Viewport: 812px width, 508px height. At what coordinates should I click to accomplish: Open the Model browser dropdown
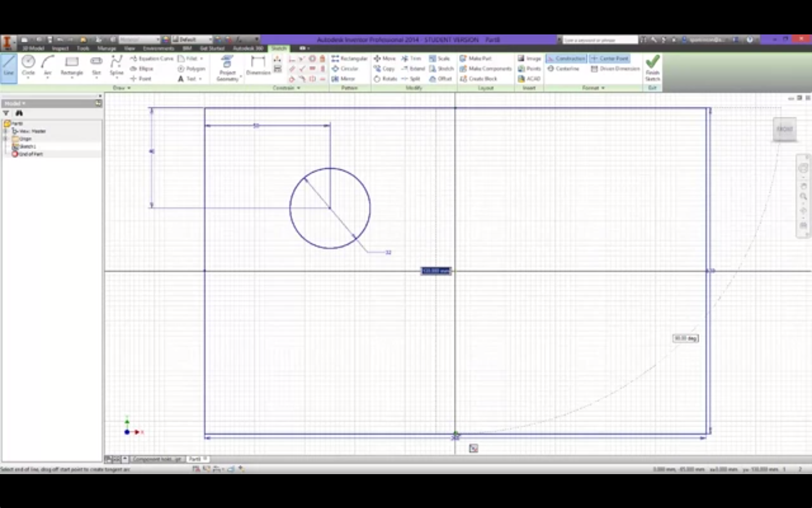click(x=15, y=103)
